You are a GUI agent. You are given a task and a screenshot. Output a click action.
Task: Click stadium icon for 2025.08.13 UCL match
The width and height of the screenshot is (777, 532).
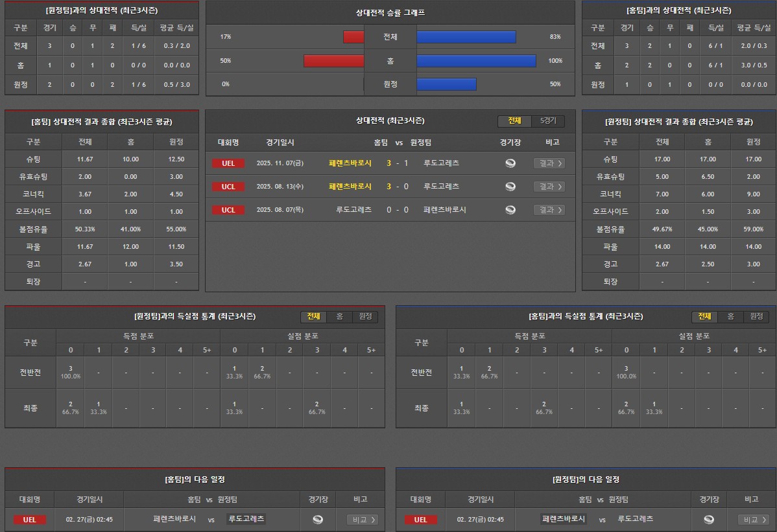510,187
